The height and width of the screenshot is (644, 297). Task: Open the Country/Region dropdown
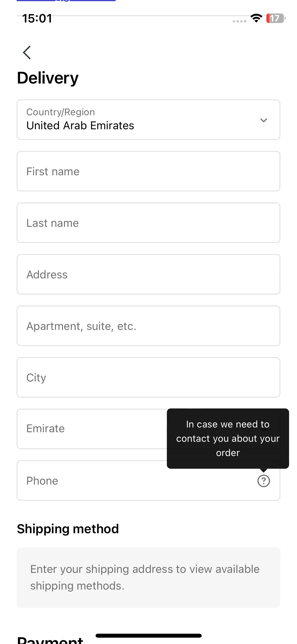pos(148,119)
